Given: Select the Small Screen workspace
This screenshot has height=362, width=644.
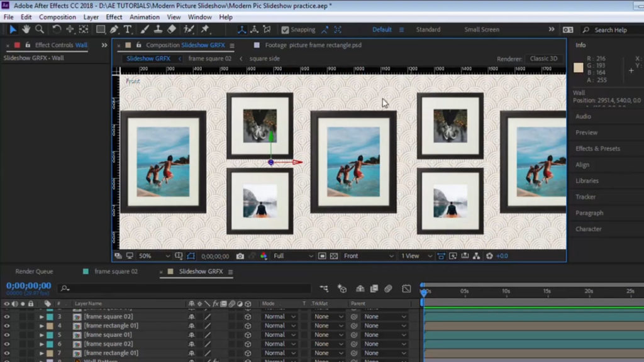Looking at the screenshot, I should 482,30.
